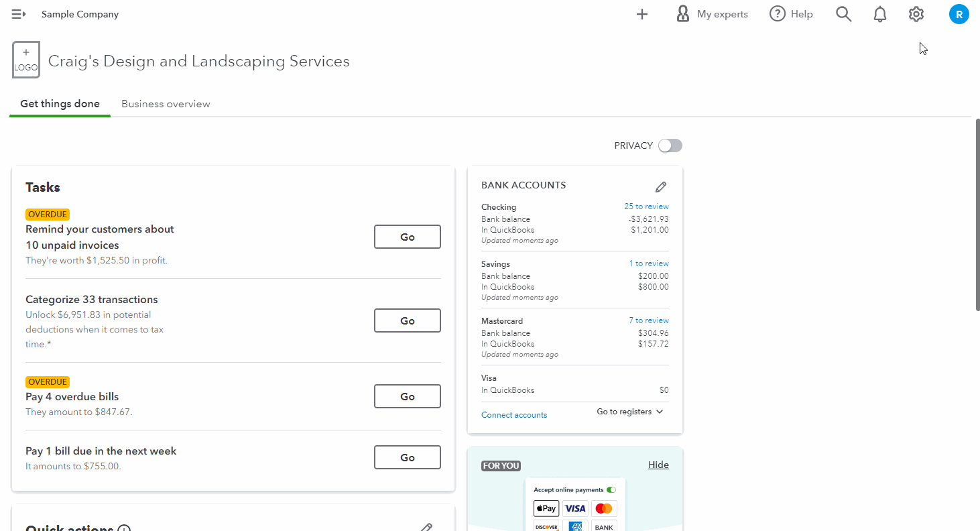
Task: Click the Connect accounts link
Action: click(514, 415)
